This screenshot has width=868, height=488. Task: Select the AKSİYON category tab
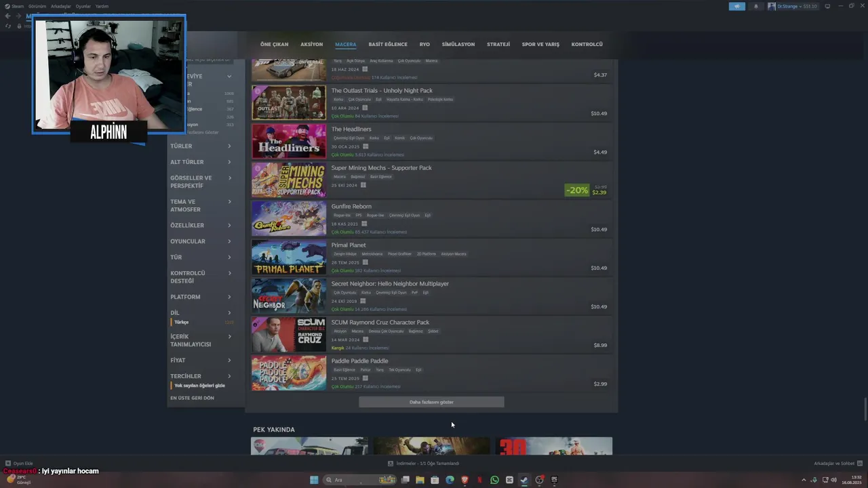tap(312, 44)
